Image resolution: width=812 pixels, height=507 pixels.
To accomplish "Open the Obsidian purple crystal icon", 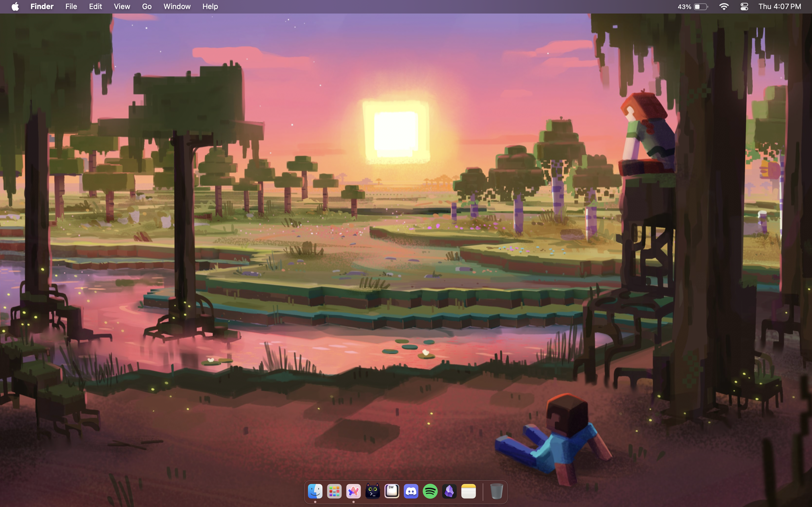I will tap(449, 492).
